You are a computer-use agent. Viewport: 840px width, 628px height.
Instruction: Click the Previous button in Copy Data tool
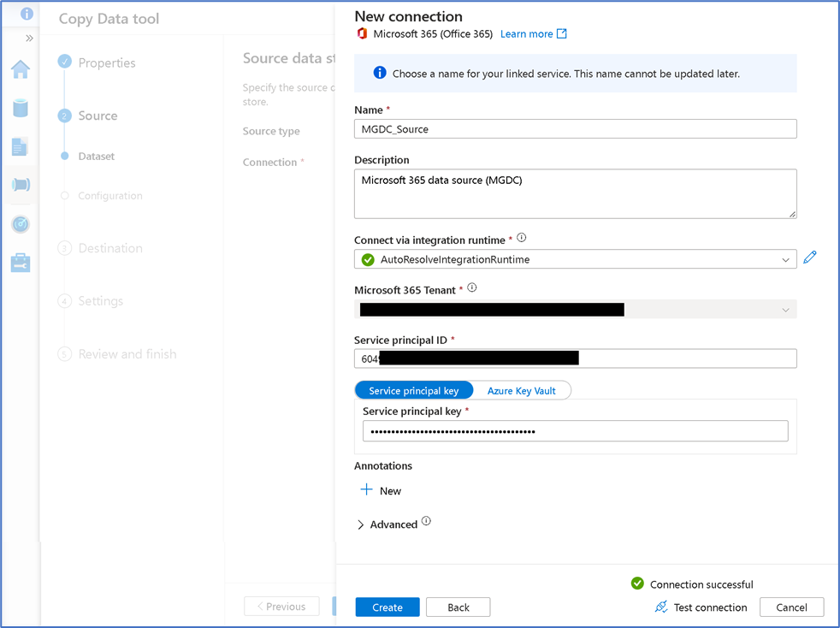coord(281,607)
